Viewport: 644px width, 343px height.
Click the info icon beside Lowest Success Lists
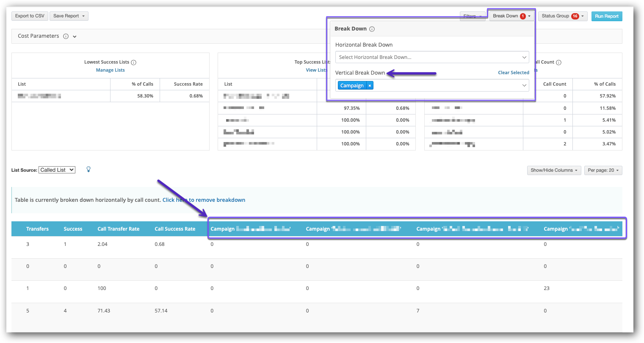[x=133, y=62]
